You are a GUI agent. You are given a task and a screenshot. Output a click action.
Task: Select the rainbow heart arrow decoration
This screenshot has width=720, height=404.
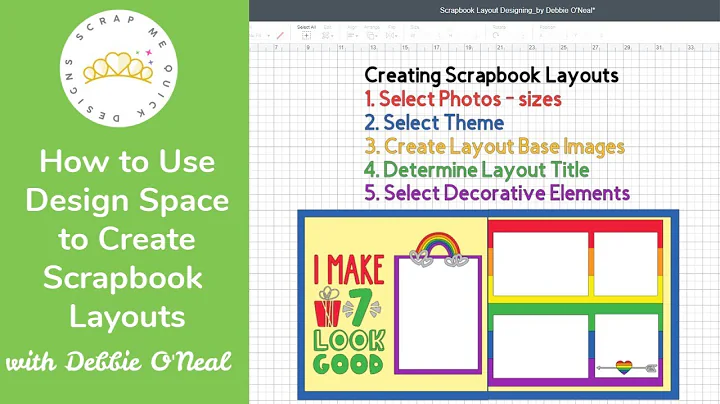click(x=627, y=367)
